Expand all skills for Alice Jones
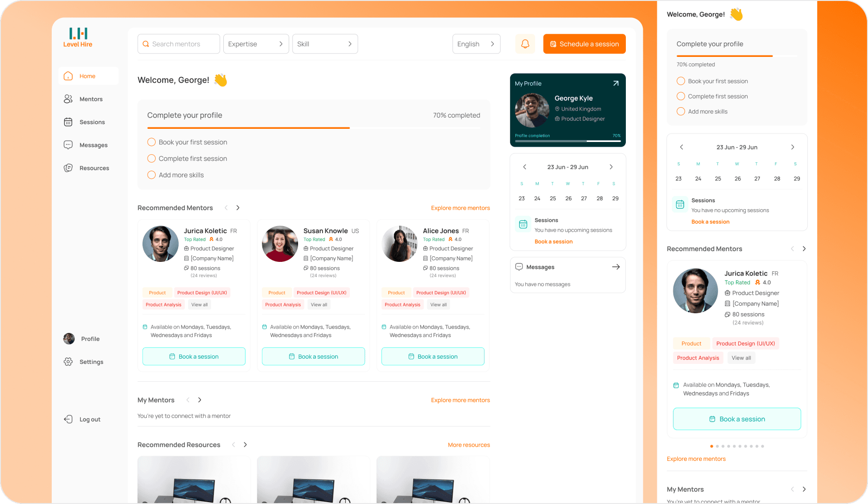The height and width of the screenshot is (504, 868). [438, 305]
